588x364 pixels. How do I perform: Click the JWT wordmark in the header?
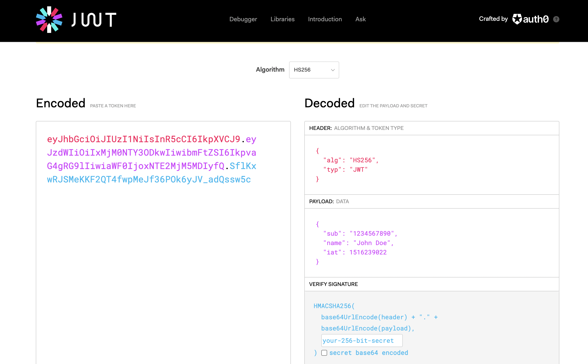[94, 20]
